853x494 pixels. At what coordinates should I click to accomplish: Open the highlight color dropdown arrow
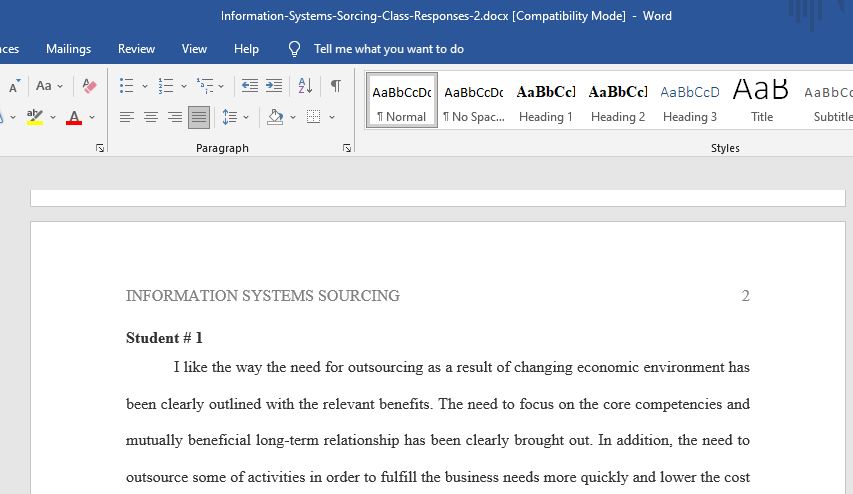[x=53, y=117]
